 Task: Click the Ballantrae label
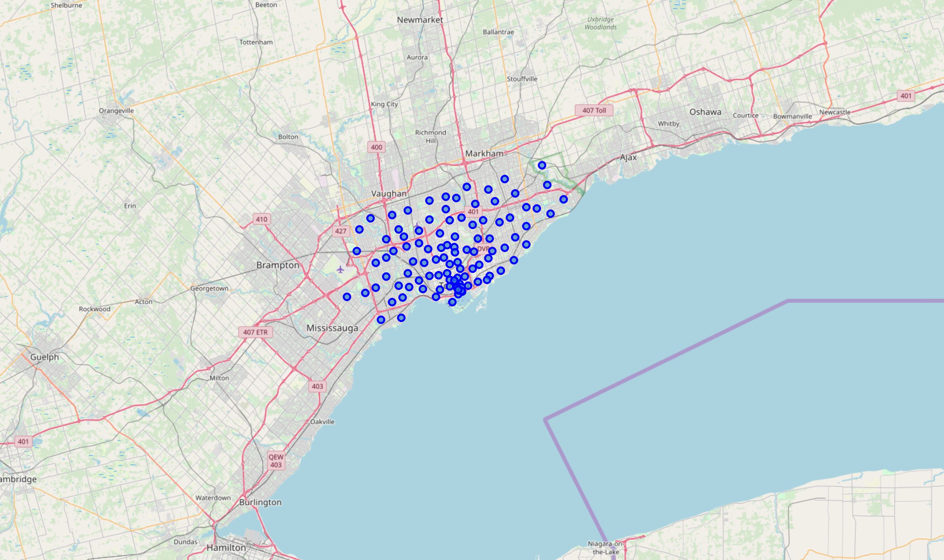(x=499, y=32)
